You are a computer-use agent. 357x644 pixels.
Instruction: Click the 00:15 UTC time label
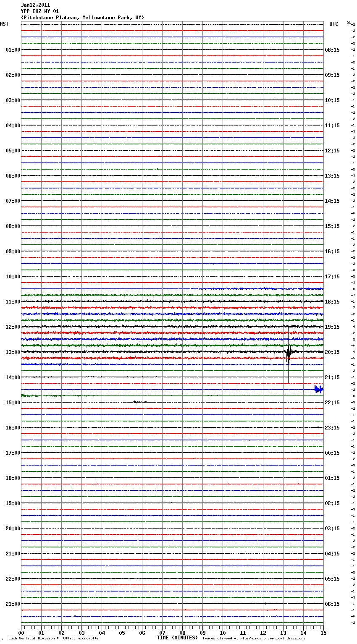pyautogui.click(x=332, y=453)
